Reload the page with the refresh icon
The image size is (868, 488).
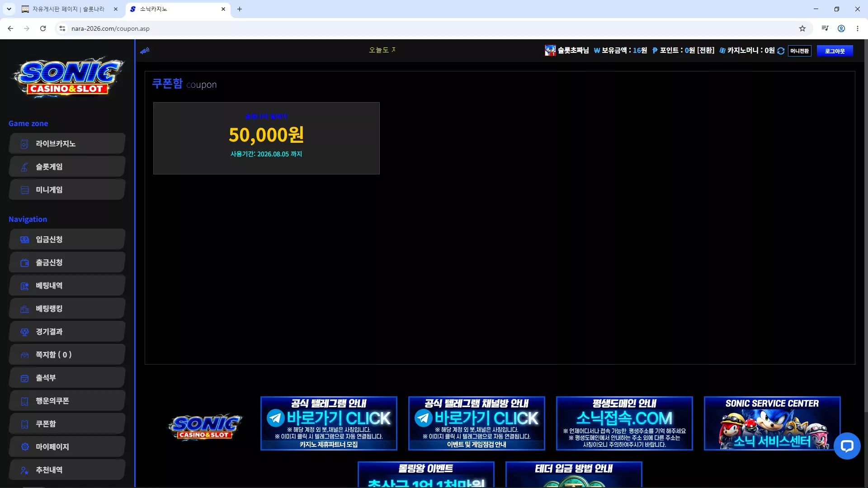pyautogui.click(x=43, y=28)
